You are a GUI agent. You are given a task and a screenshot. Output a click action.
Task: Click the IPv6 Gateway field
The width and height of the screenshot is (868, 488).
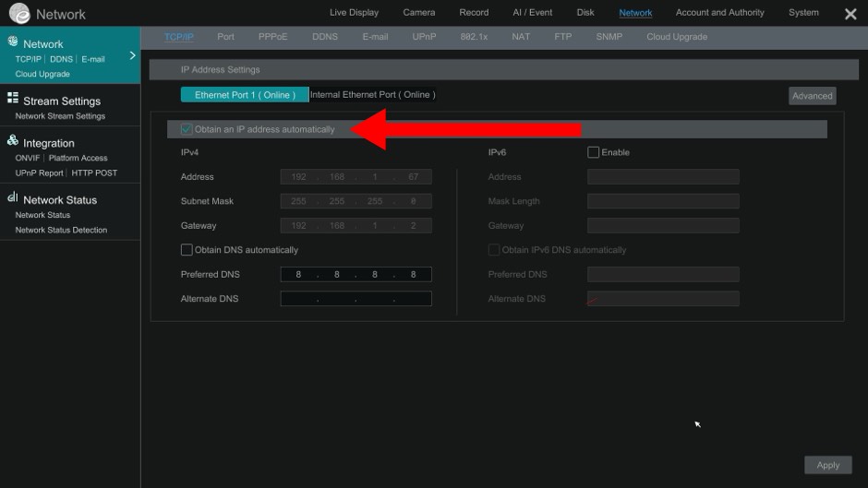(663, 225)
